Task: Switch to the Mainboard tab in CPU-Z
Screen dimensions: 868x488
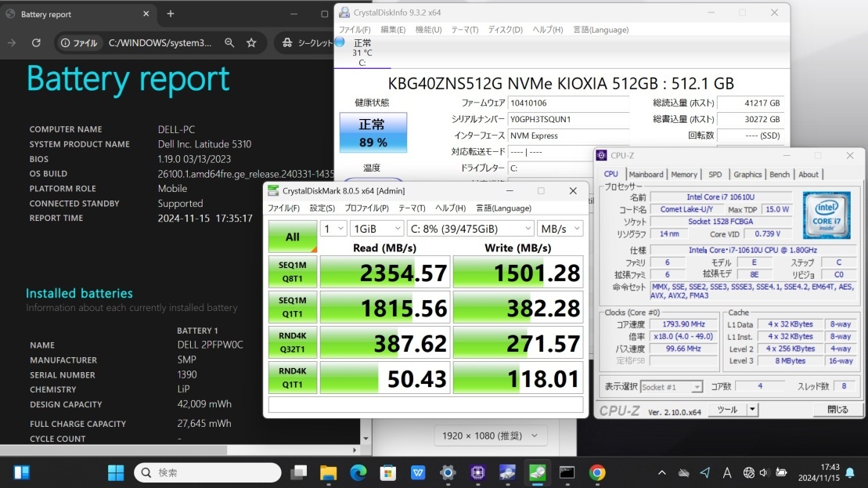Action: click(646, 175)
